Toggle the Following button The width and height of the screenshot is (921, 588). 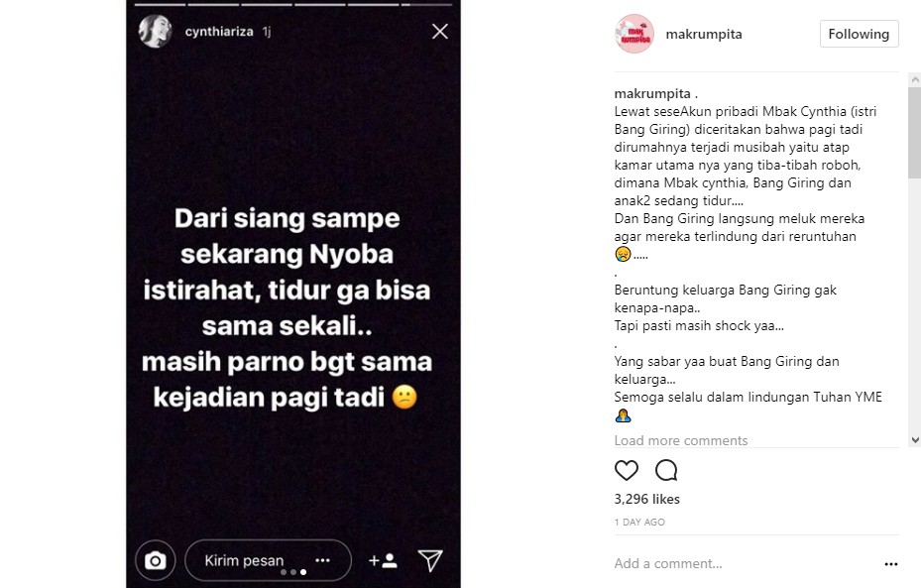coord(859,34)
